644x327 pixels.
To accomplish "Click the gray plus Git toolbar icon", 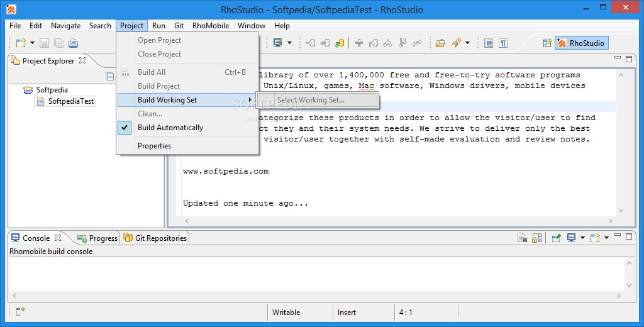I will tap(359, 43).
